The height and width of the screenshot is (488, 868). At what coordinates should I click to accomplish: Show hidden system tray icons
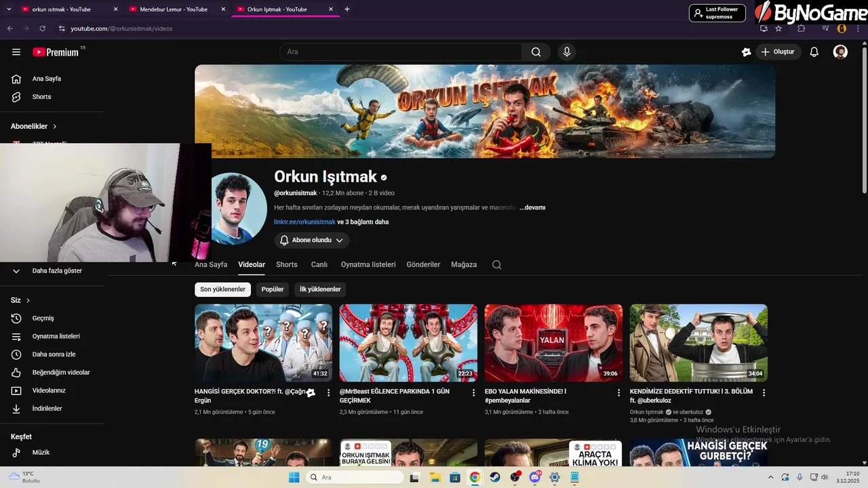click(x=770, y=477)
